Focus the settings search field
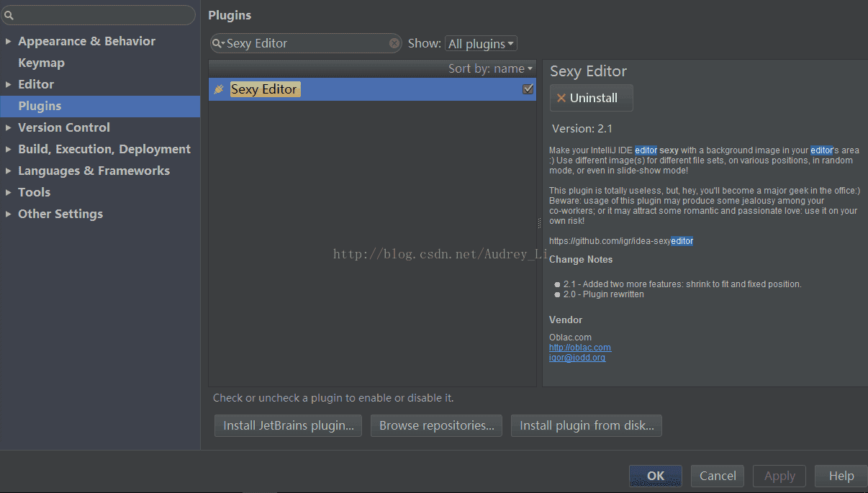Image resolution: width=868 pixels, height=493 pixels. click(98, 15)
